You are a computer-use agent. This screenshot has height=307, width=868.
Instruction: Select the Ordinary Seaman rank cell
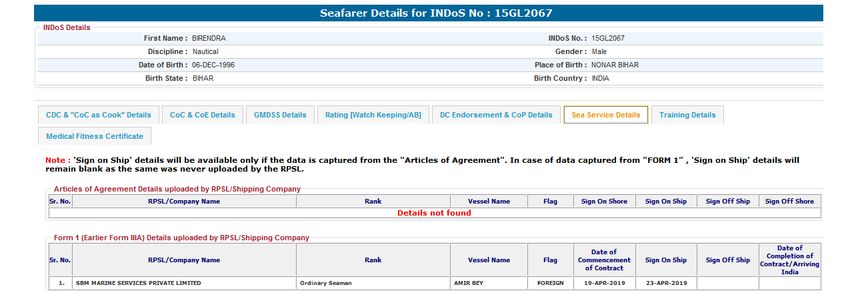point(325,283)
